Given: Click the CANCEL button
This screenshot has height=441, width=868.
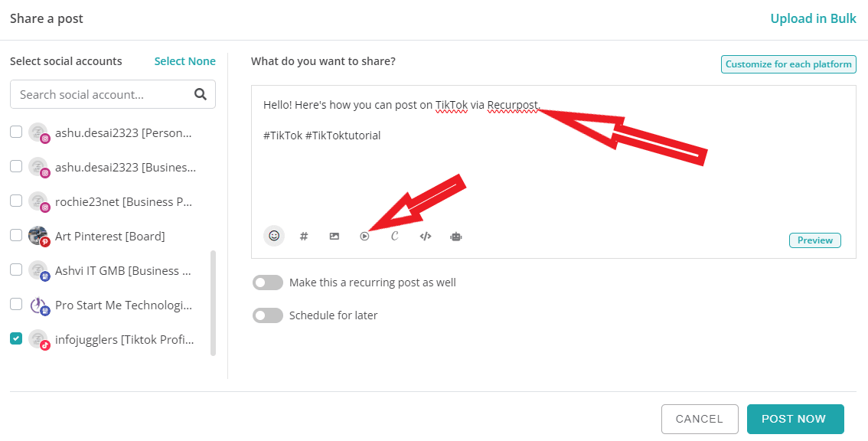Looking at the screenshot, I should click(x=699, y=419).
